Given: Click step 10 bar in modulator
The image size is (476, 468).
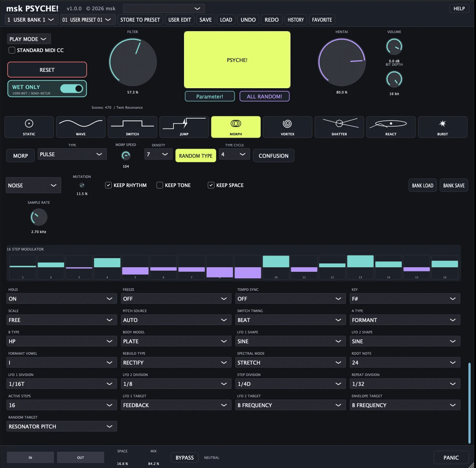Looking at the screenshot, I should pyautogui.click(x=276, y=261).
